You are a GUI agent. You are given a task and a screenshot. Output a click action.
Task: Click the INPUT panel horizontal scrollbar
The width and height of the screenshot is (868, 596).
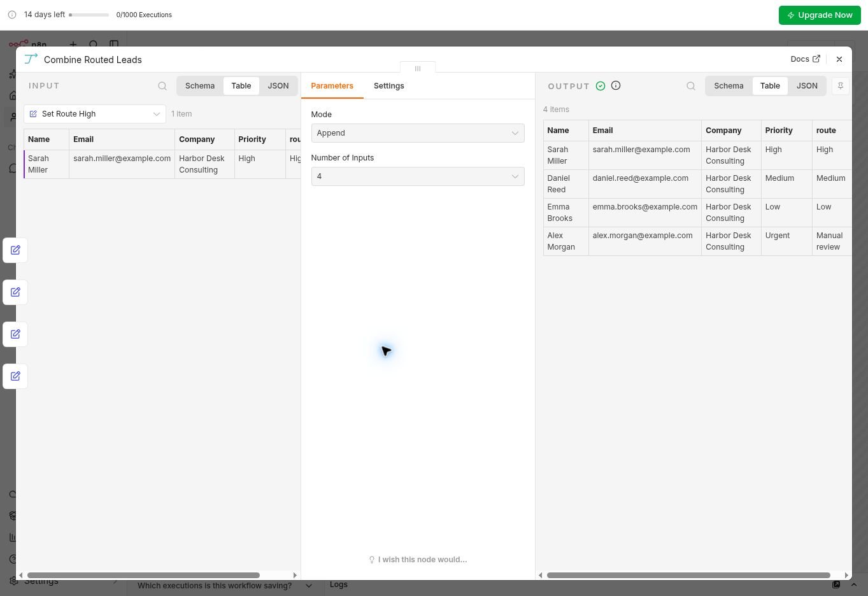click(x=143, y=575)
